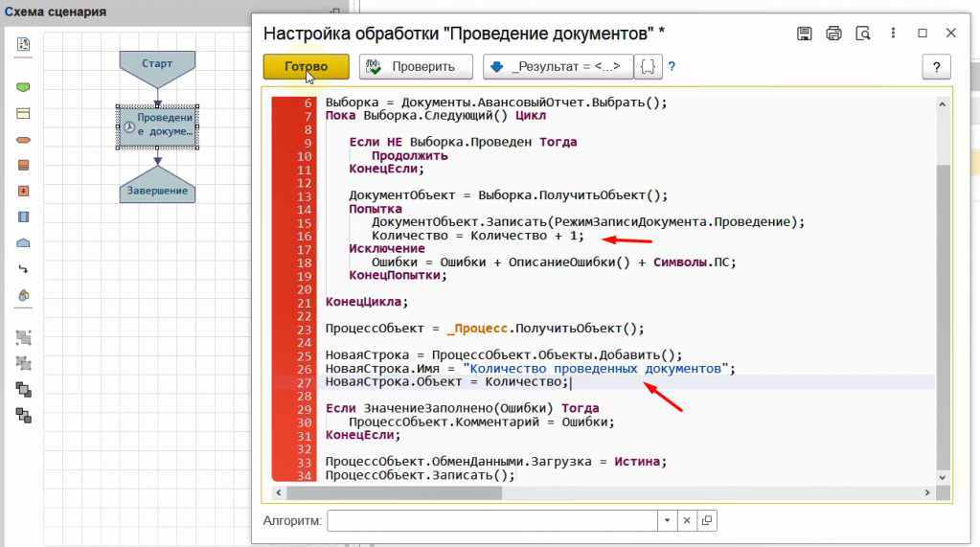
Task: Click the send to back icon at palette bottom
Action: tap(23, 416)
